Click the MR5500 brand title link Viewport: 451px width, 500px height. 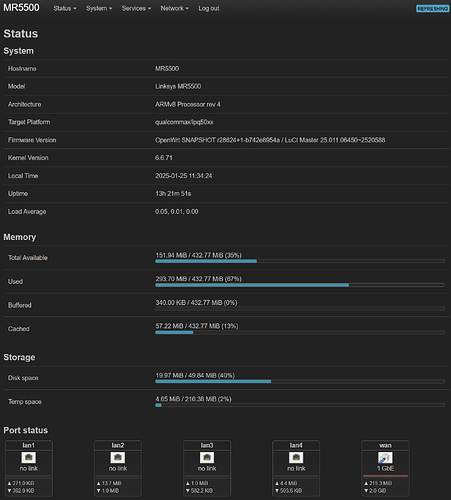click(x=21, y=8)
